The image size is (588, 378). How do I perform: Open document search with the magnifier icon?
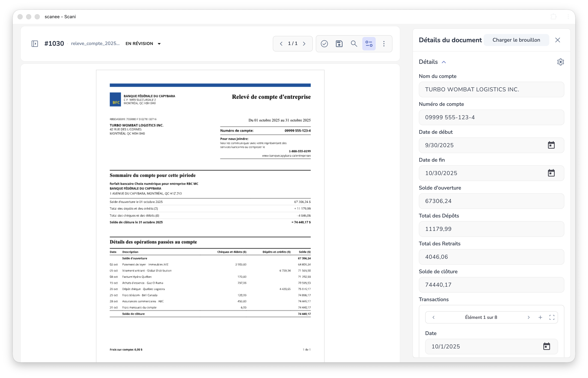coord(354,44)
